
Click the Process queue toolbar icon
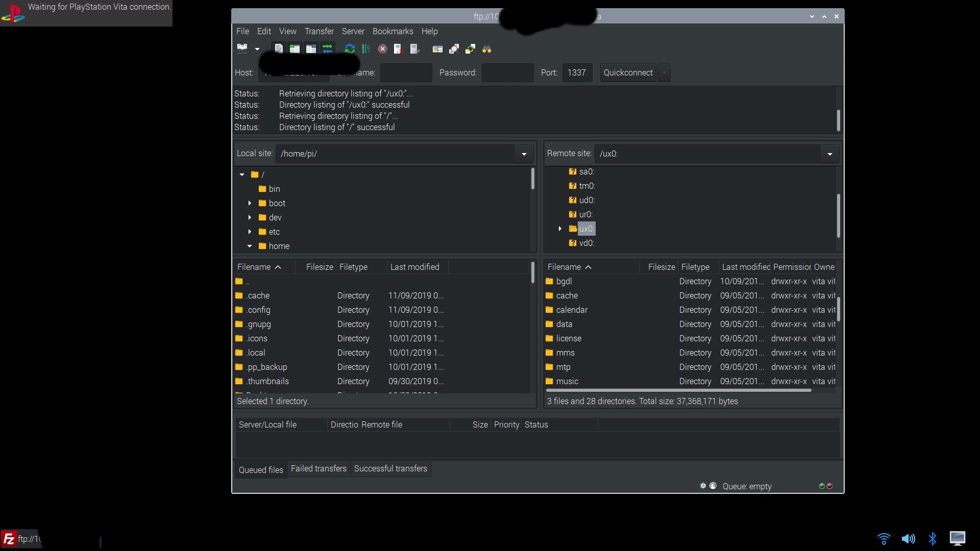click(366, 49)
